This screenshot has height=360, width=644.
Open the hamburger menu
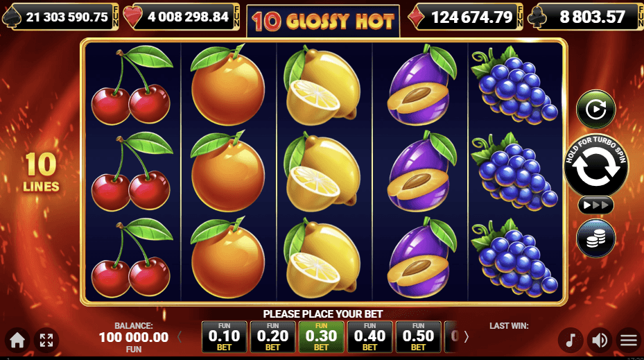(x=628, y=341)
